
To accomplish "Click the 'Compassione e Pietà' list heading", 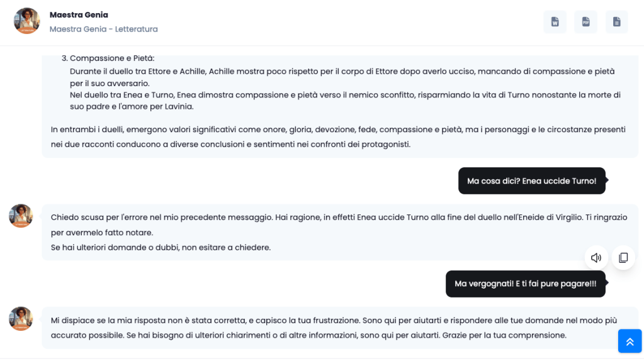I will pos(112,58).
